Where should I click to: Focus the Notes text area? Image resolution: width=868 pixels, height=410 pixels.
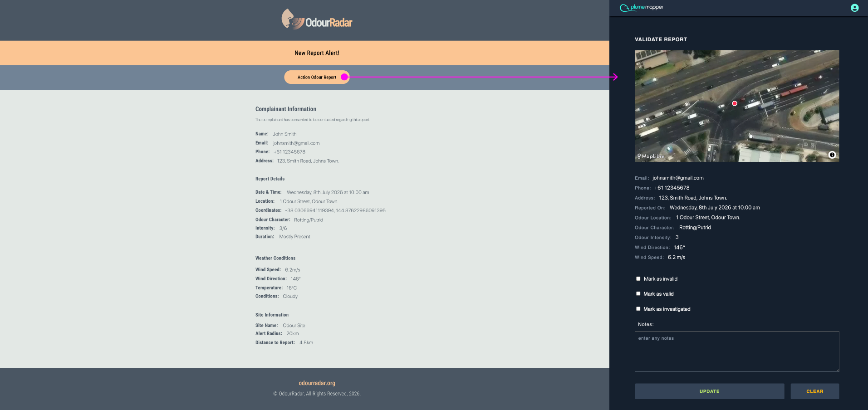coord(737,351)
